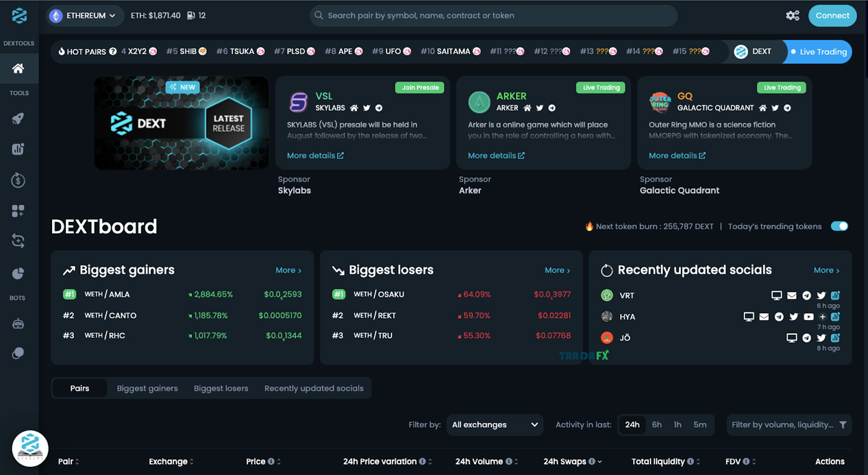
Task: Expand the All exchanges filter dropdown
Action: 494,425
